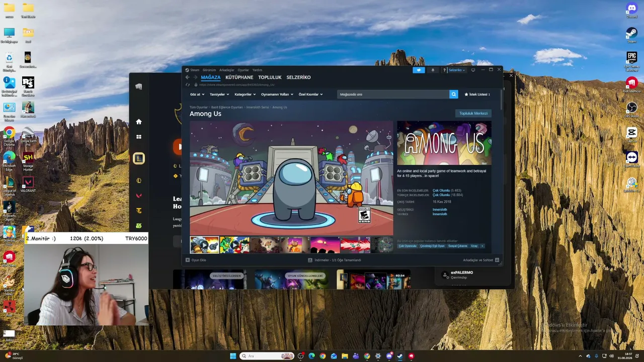Open Discord desktop shortcut

coord(631,10)
